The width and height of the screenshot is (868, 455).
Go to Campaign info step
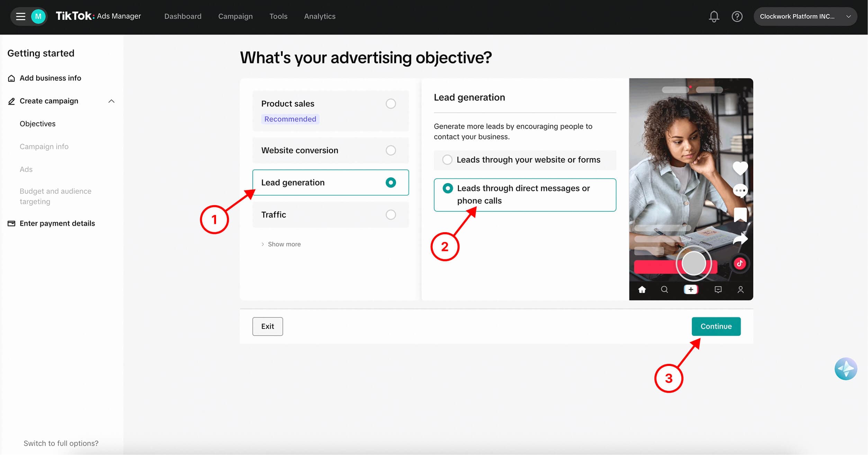point(44,147)
